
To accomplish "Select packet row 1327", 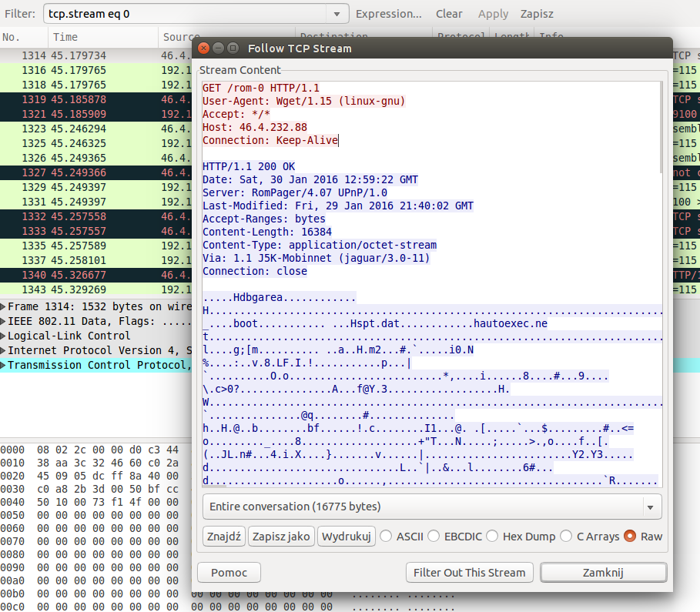I will pos(96,172).
